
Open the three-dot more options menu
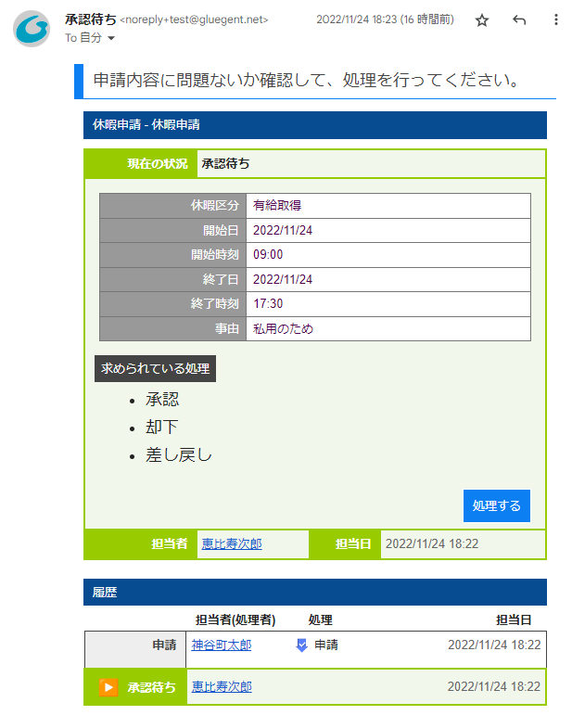point(555,20)
